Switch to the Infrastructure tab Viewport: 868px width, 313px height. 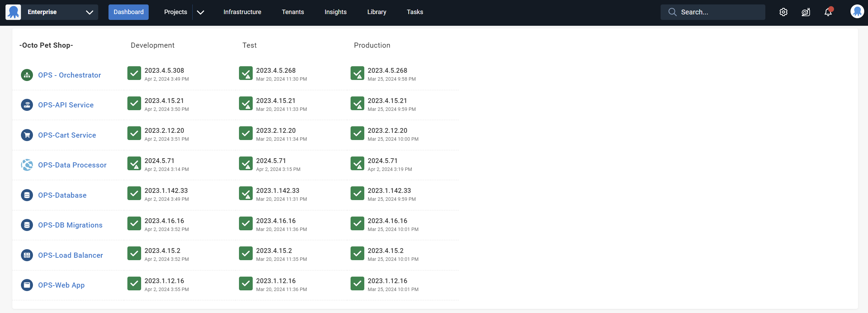242,12
